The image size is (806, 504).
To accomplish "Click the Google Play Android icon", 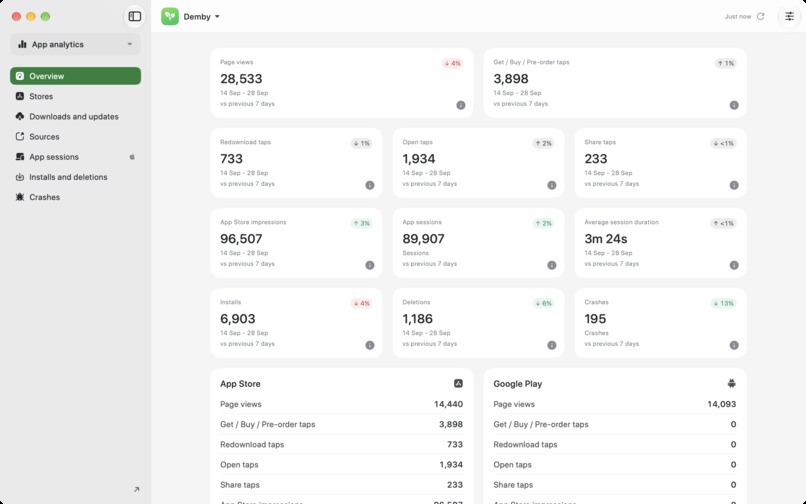I will (731, 383).
